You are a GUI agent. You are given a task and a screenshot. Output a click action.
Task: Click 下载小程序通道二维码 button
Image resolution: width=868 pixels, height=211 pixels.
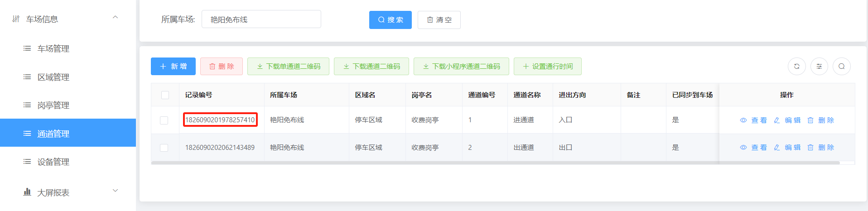(x=461, y=66)
